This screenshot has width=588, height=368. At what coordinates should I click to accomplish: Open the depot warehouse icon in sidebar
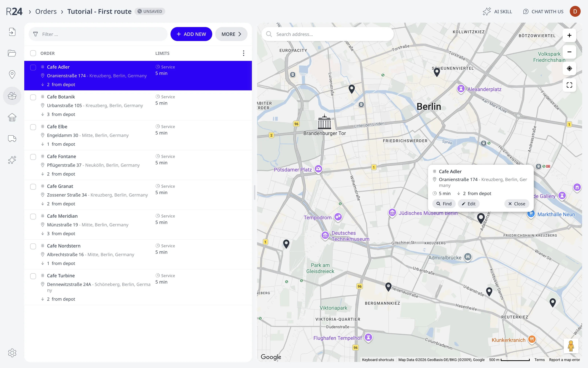click(12, 117)
